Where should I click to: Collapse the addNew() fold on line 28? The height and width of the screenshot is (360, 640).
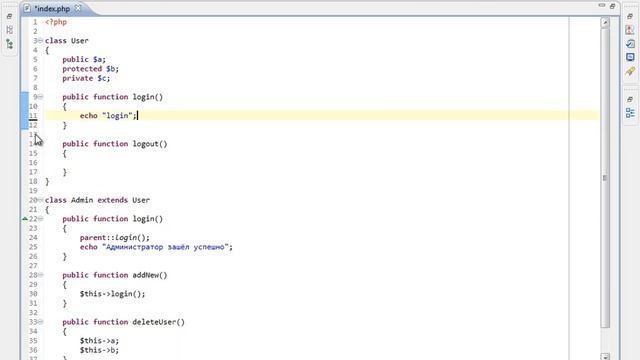pos(40,276)
